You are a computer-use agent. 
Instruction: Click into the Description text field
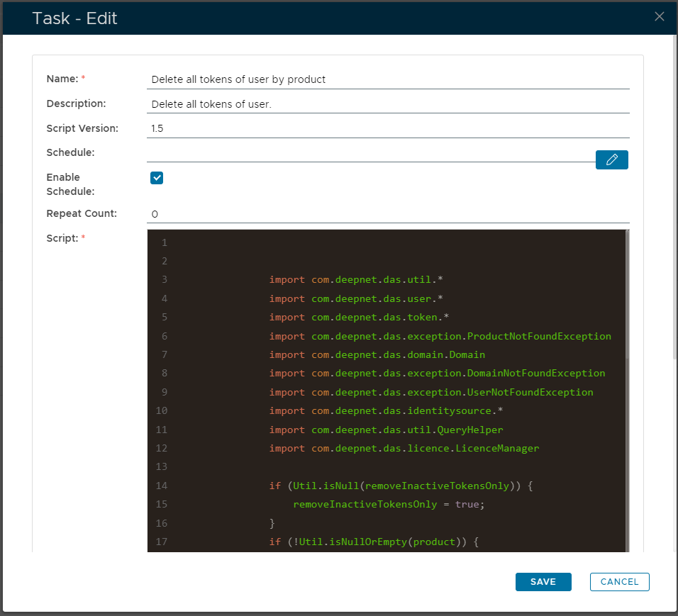coord(387,104)
